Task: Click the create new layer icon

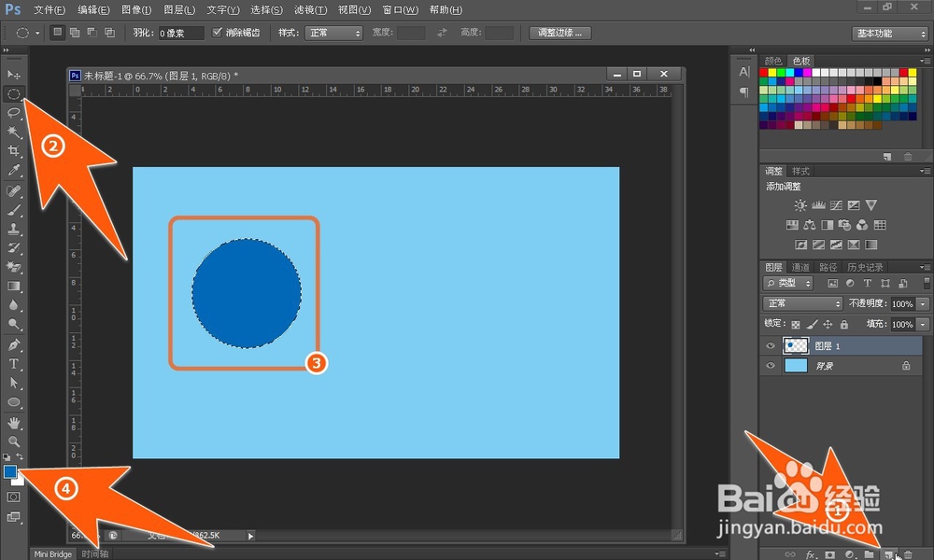Action: pyautogui.click(x=889, y=554)
